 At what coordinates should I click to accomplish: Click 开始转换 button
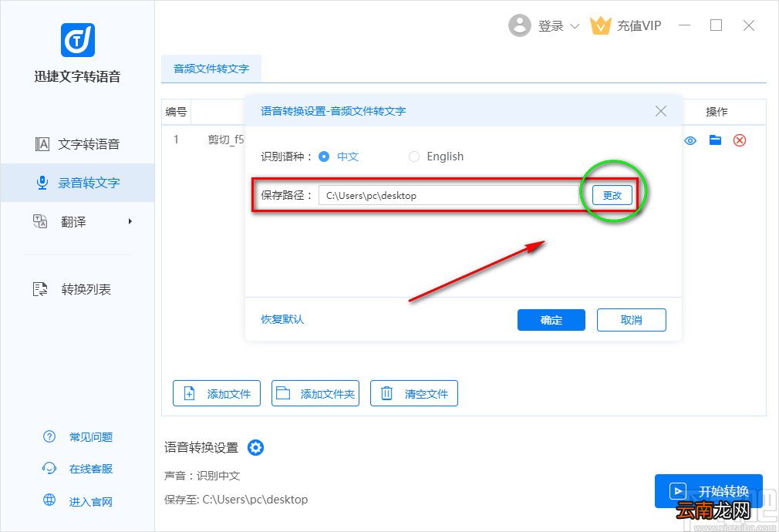click(709, 491)
